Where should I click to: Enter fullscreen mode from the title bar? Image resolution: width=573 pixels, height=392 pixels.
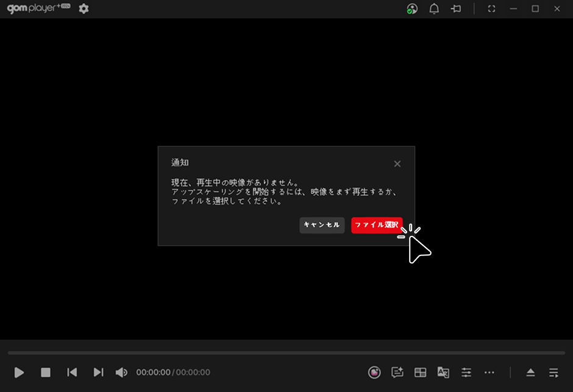(x=492, y=9)
